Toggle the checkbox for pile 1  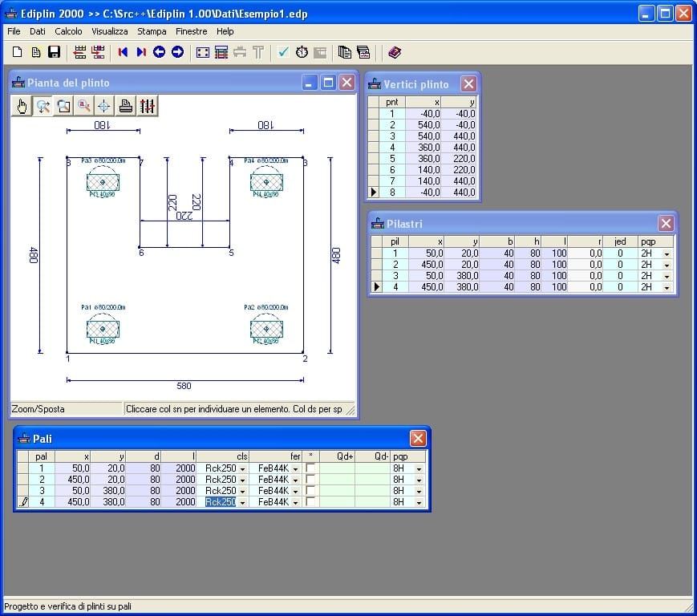point(310,468)
